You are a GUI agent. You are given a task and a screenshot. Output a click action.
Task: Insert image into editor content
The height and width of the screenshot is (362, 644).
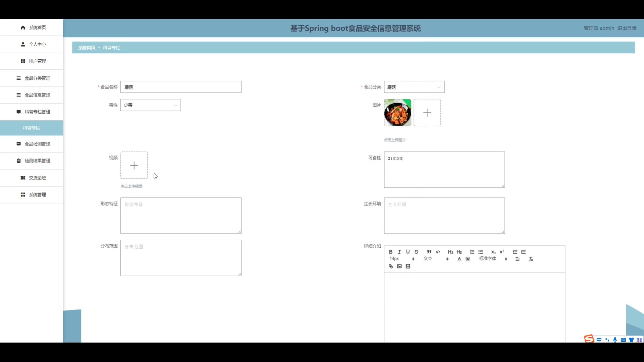coord(399,266)
